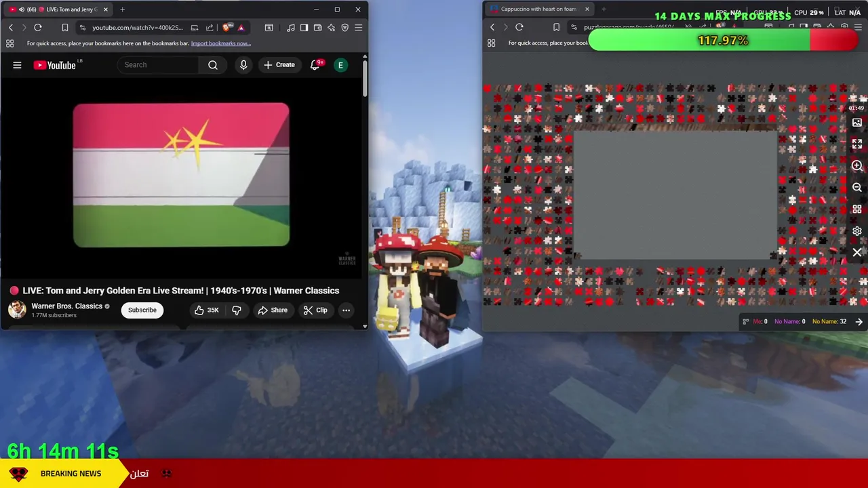Viewport: 868px width, 488px height.
Task: Click the YouTube address bar URL
Action: point(137,27)
